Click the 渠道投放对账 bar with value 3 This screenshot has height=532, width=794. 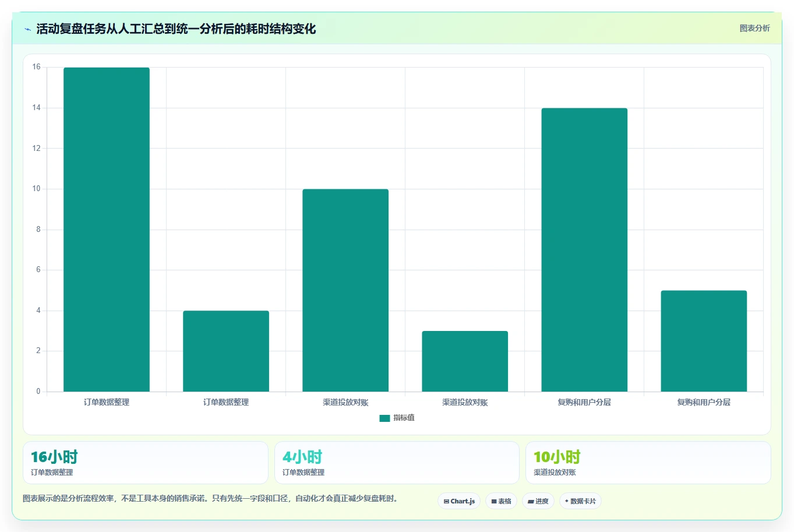click(465, 361)
